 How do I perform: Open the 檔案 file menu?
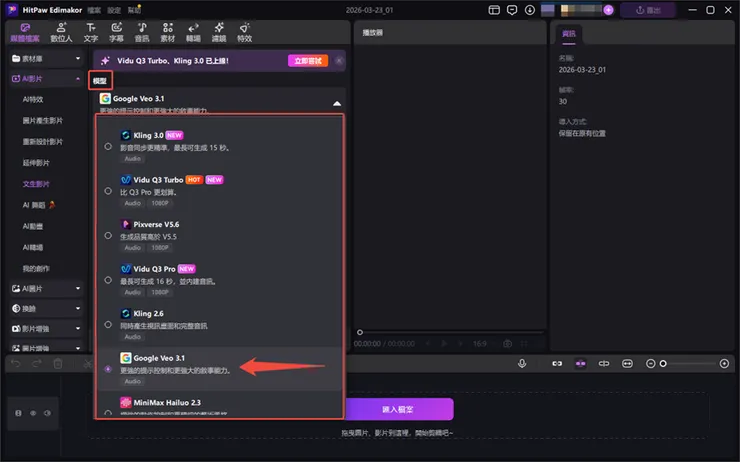[94, 10]
